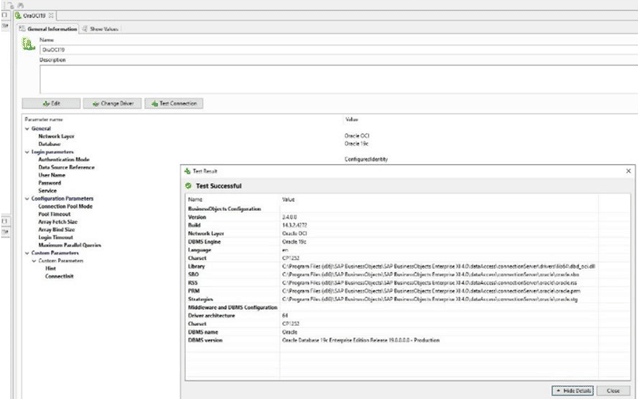Screen dimensions: 638x399
Task: Click the Change Driver button
Action: coord(112,103)
